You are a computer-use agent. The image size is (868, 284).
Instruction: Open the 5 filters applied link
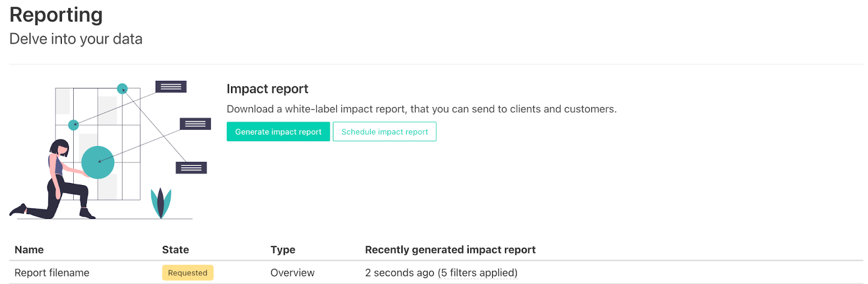(x=477, y=273)
